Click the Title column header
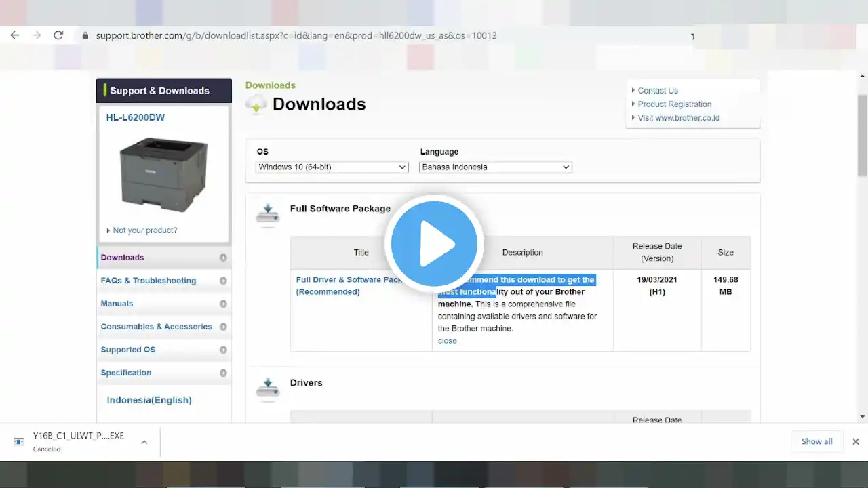The width and height of the screenshot is (868, 488). (361, 252)
